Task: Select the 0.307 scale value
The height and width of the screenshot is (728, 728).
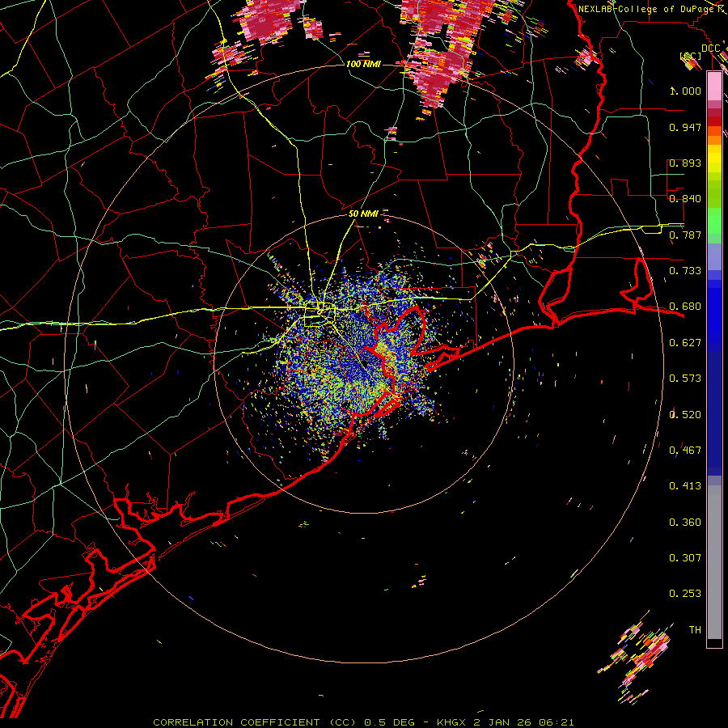Action: point(685,558)
